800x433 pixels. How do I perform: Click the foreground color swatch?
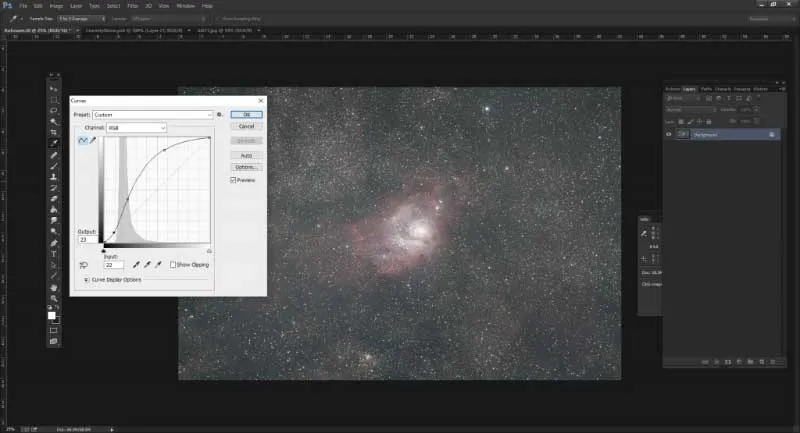pyautogui.click(x=52, y=315)
